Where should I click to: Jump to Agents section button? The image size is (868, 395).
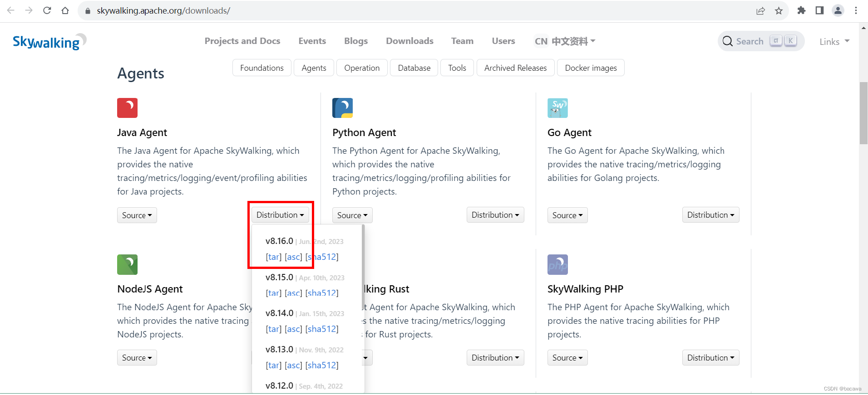[x=314, y=68]
